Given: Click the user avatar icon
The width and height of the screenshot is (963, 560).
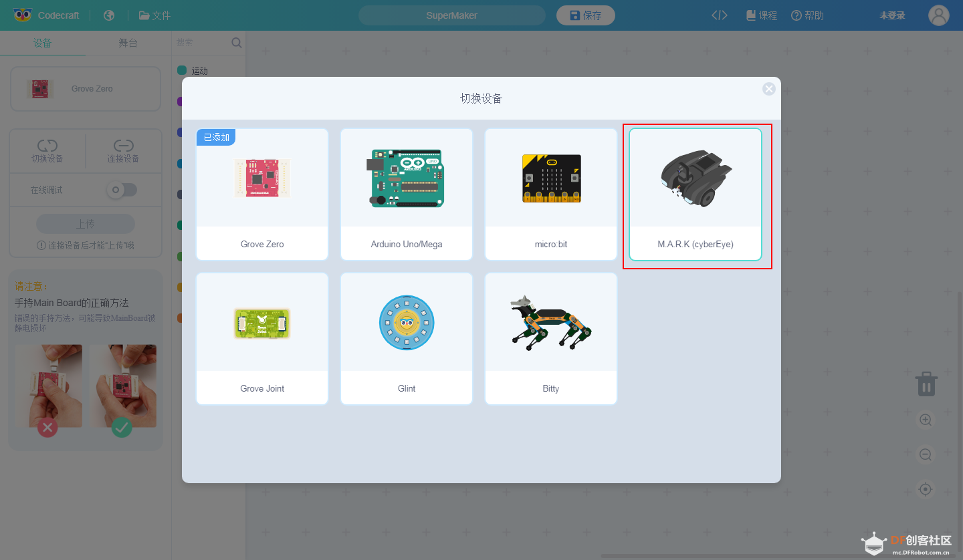Looking at the screenshot, I should coord(939,15).
